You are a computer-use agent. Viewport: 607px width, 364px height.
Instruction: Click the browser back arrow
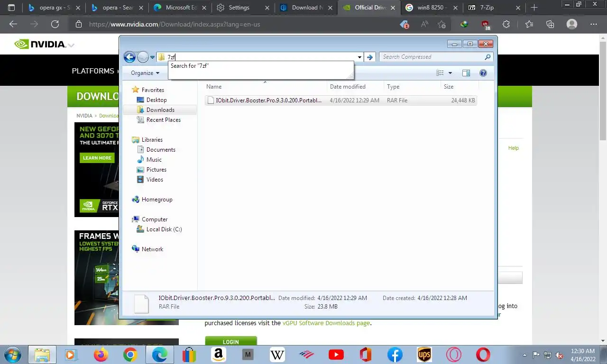click(13, 24)
